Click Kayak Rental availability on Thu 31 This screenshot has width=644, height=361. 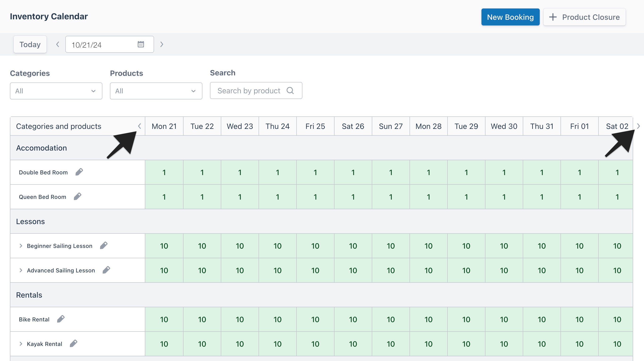(542, 344)
